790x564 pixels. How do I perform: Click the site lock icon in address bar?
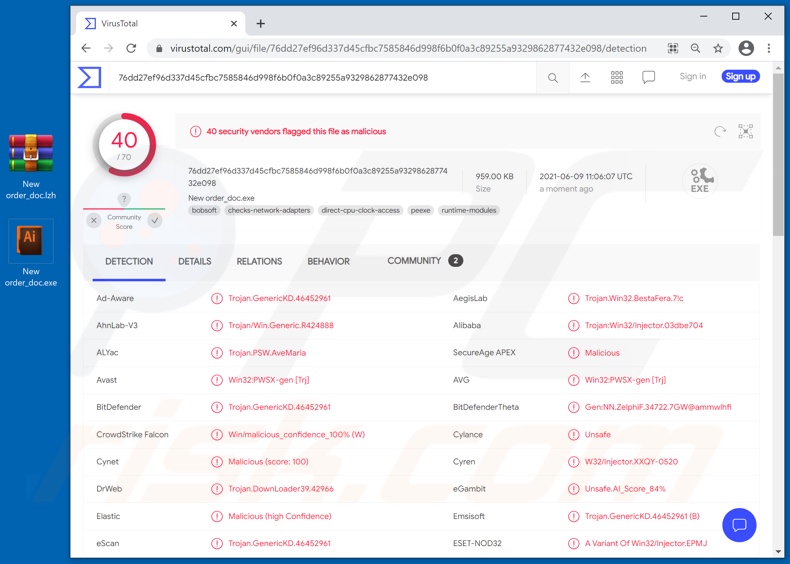click(159, 48)
